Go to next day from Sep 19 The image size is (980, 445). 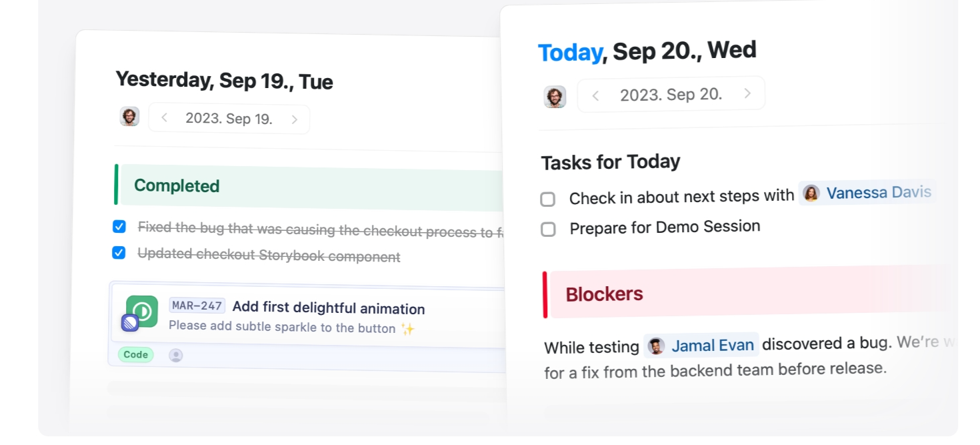tap(294, 120)
